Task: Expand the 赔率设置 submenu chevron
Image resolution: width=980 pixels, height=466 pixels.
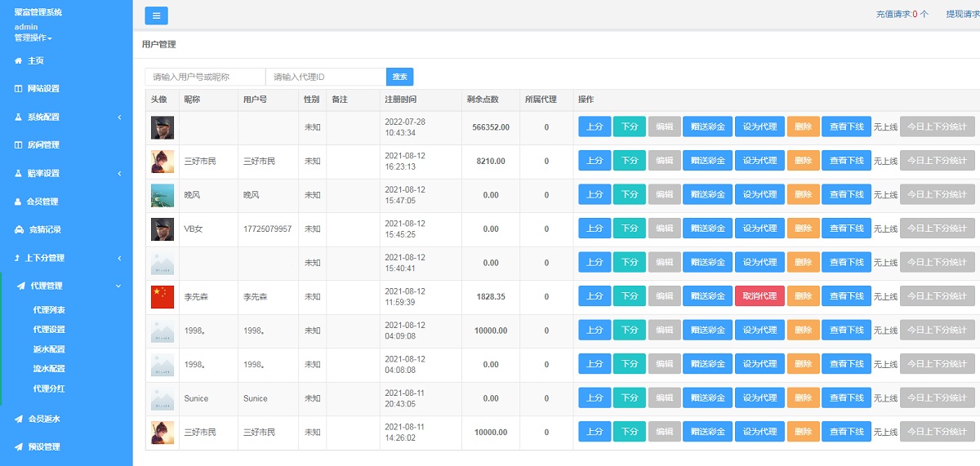Action: (x=119, y=174)
